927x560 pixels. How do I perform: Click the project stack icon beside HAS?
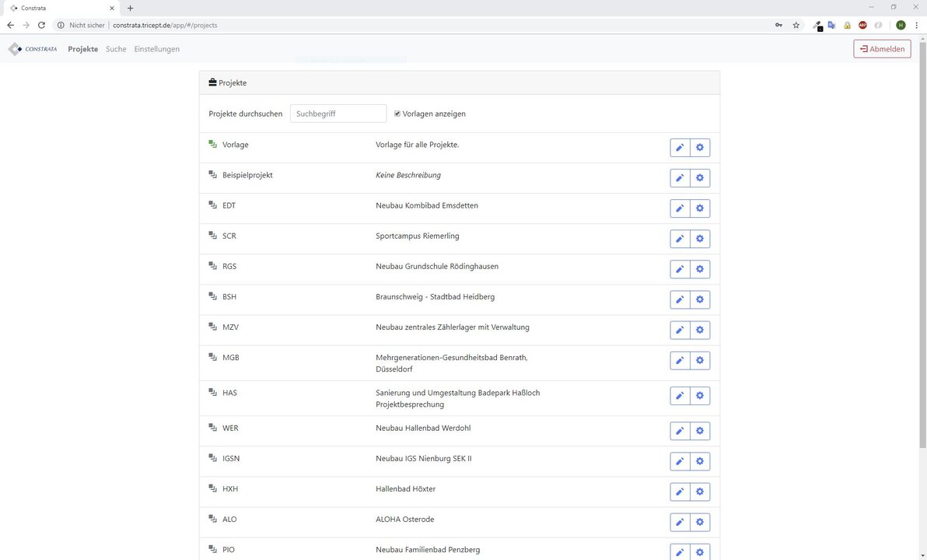click(x=212, y=393)
